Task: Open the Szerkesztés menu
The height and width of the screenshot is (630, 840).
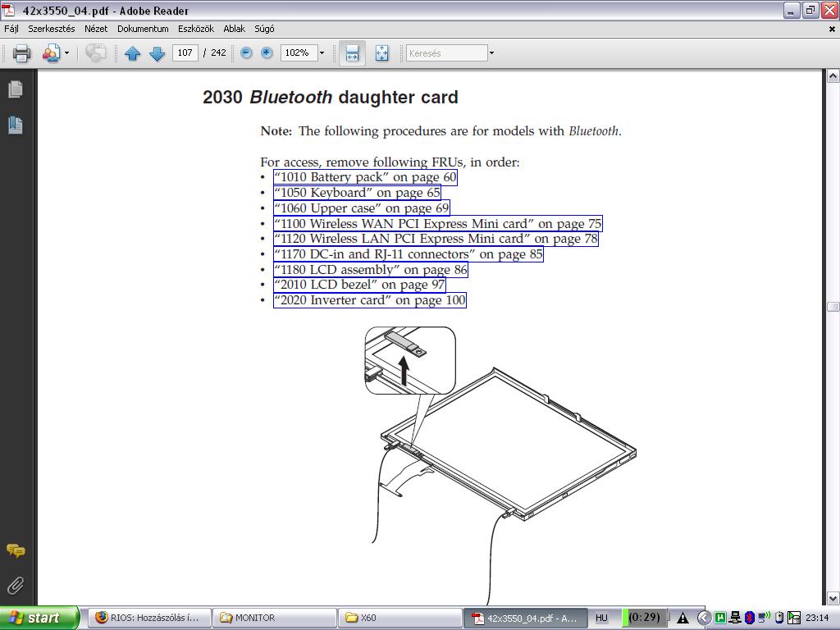Action: [x=52, y=29]
